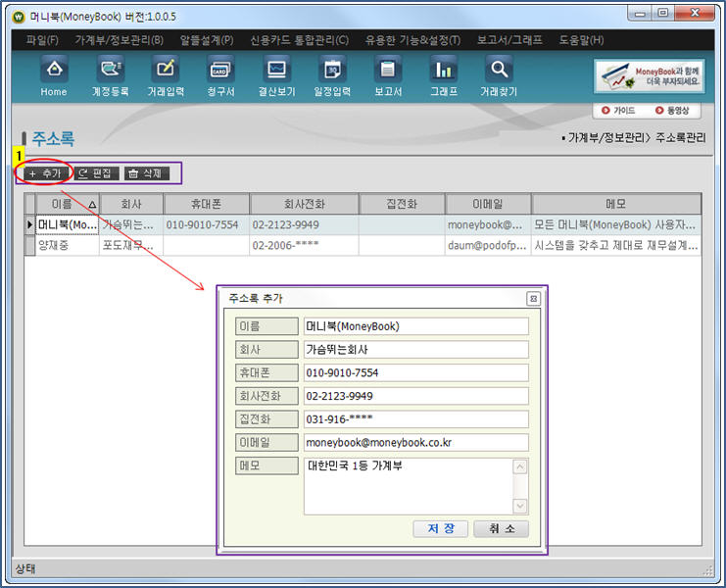Image resolution: width=726 pixels, height=588 pixels.
Task: Click the 편집 edit button
Action: [x=96, y=173]
